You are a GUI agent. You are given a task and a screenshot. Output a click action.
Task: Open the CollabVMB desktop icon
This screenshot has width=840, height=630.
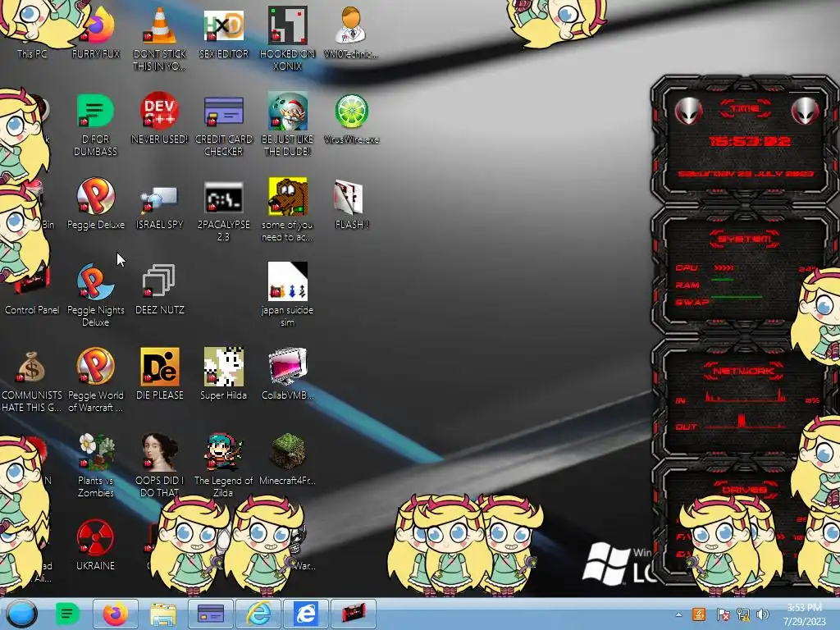click(x=288, y=374)
